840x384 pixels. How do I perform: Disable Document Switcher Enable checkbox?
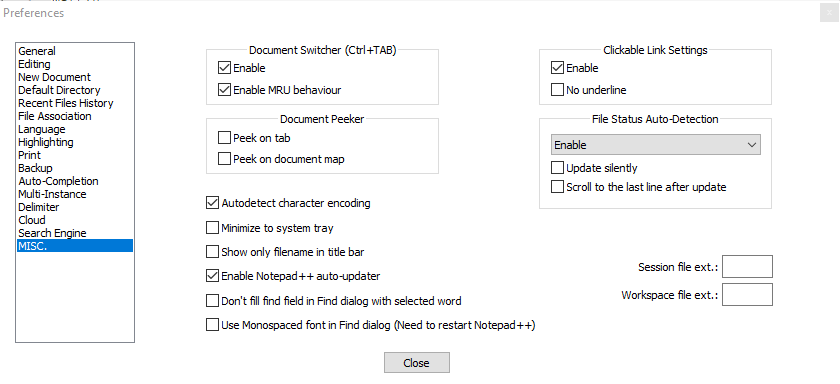click(224, 68)
